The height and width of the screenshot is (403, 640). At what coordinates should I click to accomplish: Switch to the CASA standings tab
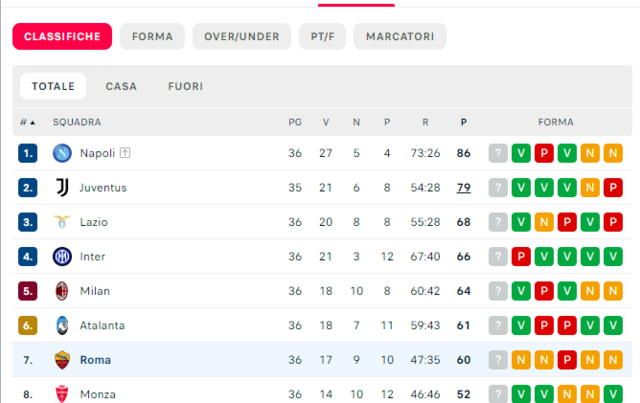(121, 86)
